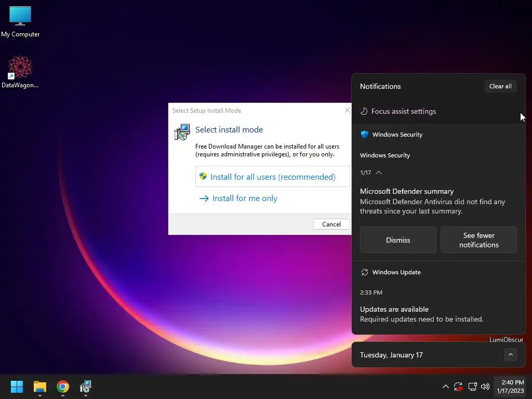The height and width of the screenshot is (399, 532).
Task: Collapse the 1/17 notification chevron
Action: pos(379,172)
